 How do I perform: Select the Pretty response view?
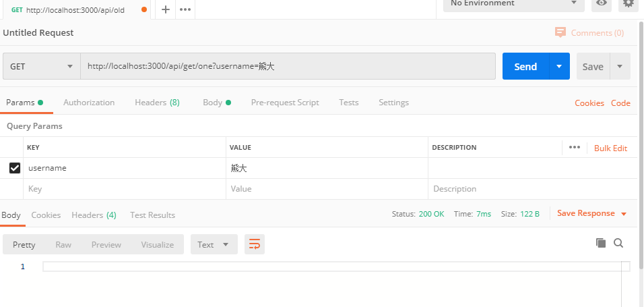click(24, 244)
